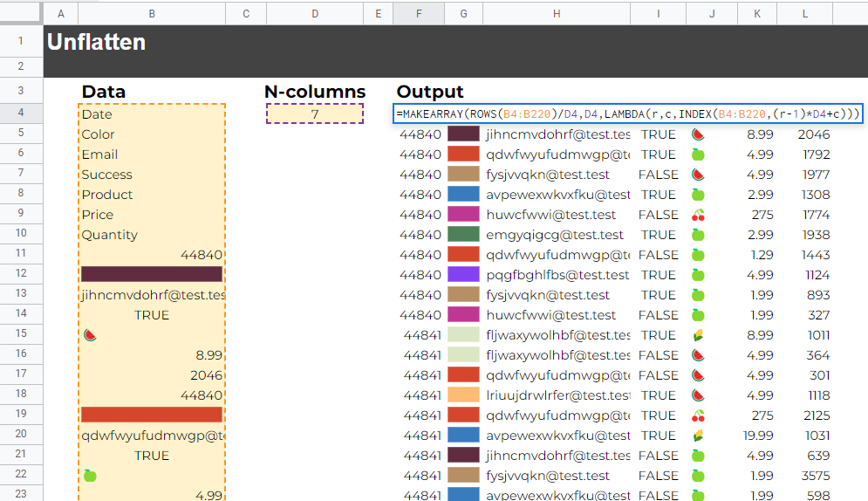
Task: Click cherries icon in output row 9
Action: [698, 215]
